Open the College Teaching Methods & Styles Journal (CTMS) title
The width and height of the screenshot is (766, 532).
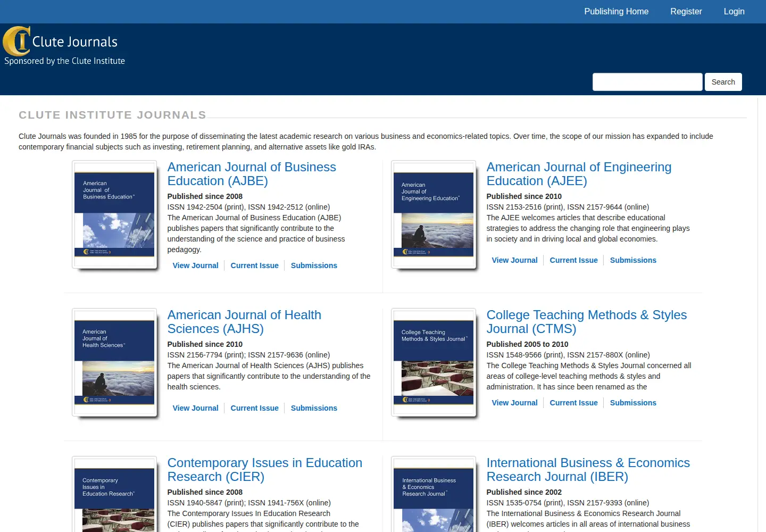(x=587, y=322)
